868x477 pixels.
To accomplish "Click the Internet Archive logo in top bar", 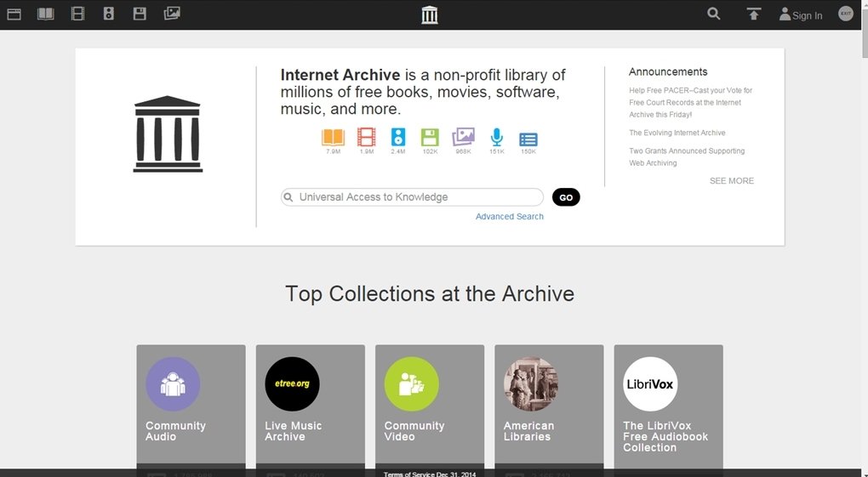I will pos(430,15).
